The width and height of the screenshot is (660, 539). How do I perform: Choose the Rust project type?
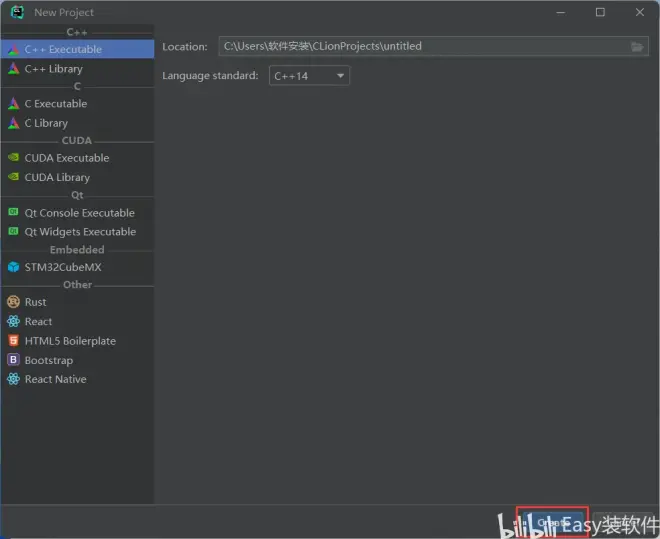77,302
